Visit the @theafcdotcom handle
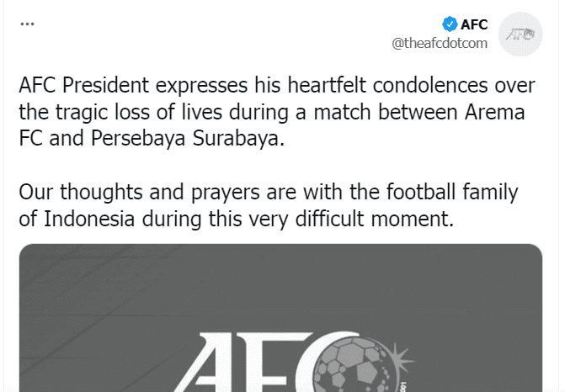 pos(440,44)
